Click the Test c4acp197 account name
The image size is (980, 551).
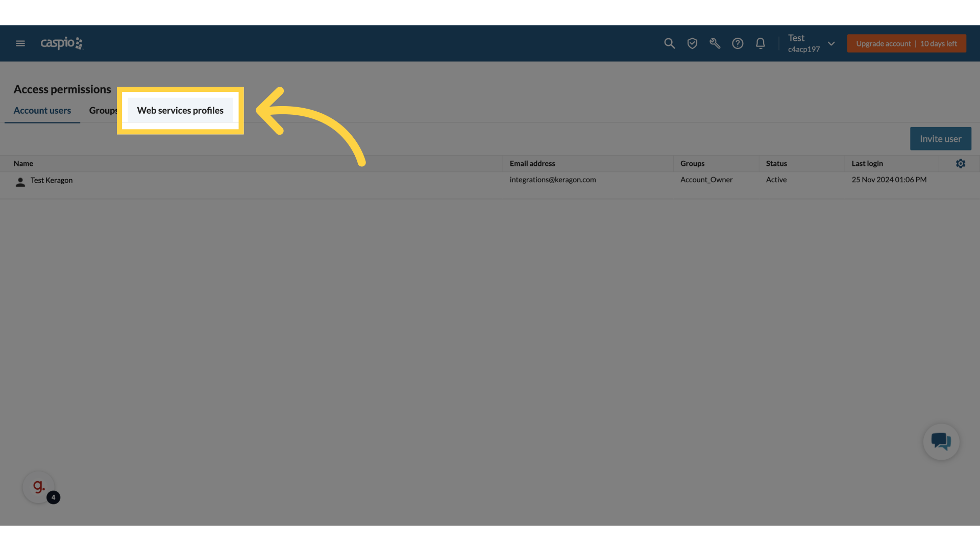[x=804, y=43]
